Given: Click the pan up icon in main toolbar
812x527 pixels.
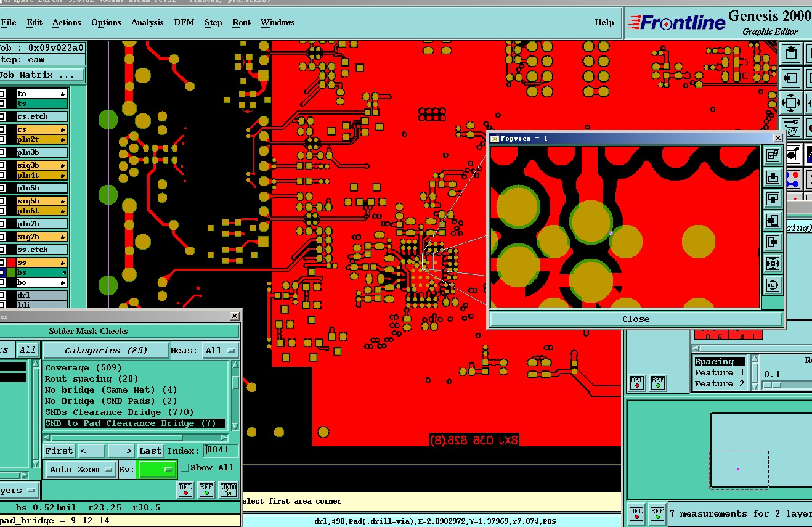Looking at the screenshot, I should pyautogui.click(x=792, y=54).
